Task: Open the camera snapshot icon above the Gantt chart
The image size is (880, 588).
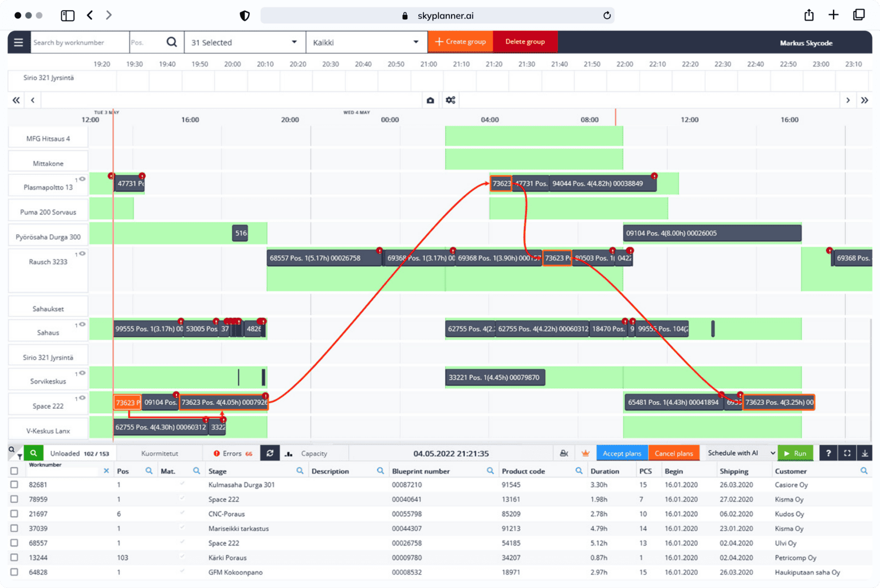Action: (430, 100)
